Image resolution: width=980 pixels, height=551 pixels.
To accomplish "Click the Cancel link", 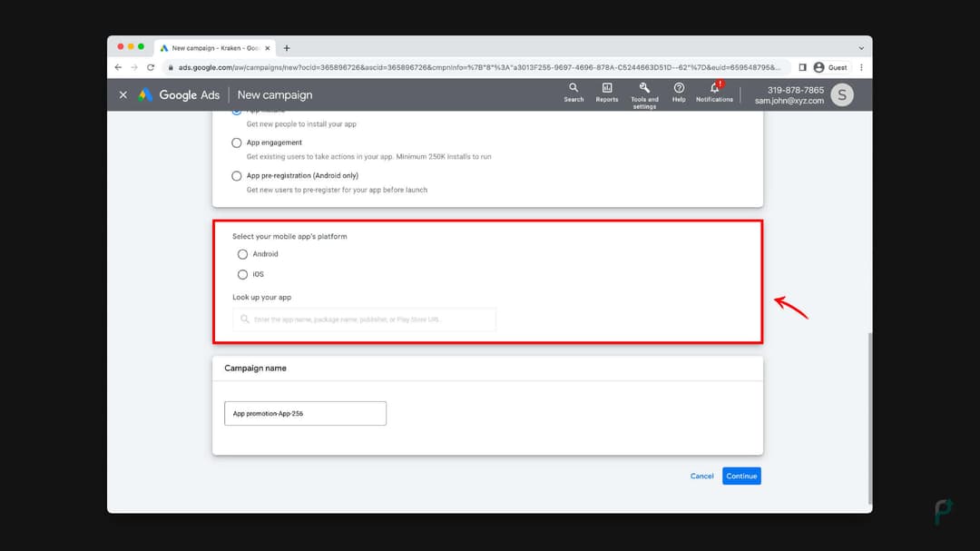I will 701,476.
